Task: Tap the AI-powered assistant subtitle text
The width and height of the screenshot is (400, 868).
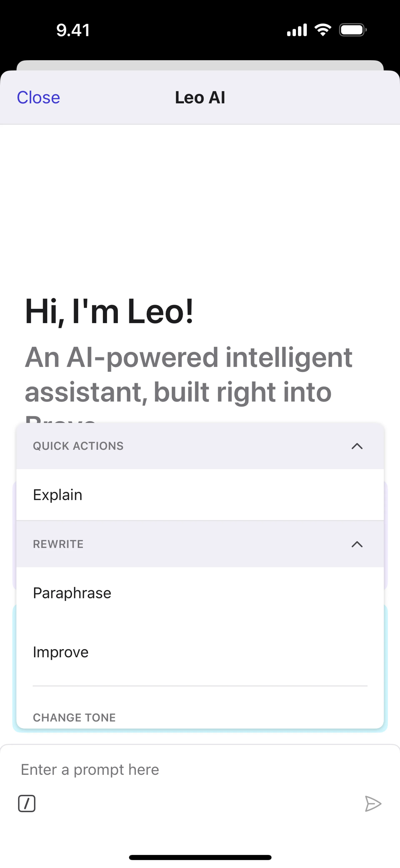Action: click(189, 375)
